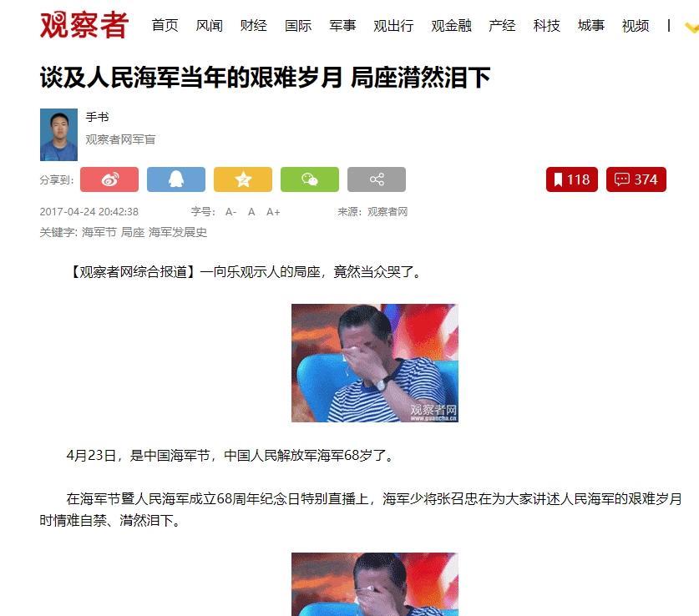
Task: Expand the yellow chevron in navigation bar
Action: (x=691, y=28)
